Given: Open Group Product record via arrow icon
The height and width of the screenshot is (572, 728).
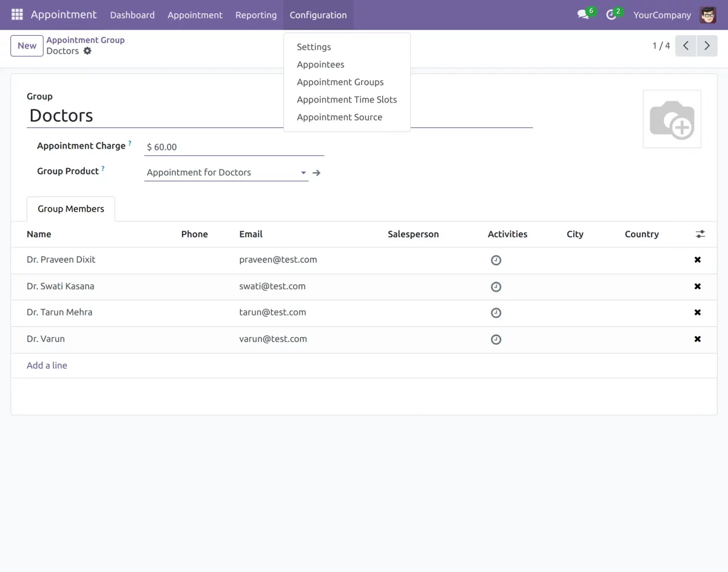Looking at the screenshot, I should coord(316,173).
